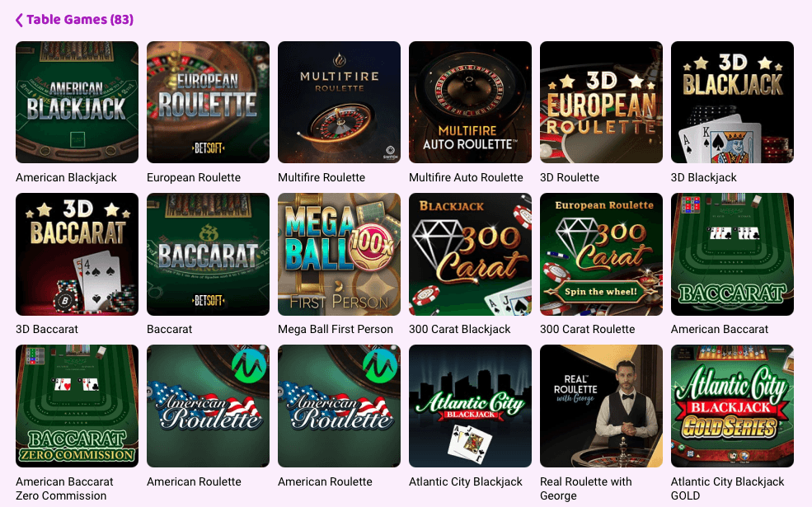Open the Betsoft Baccarat tile

point(209,254)
